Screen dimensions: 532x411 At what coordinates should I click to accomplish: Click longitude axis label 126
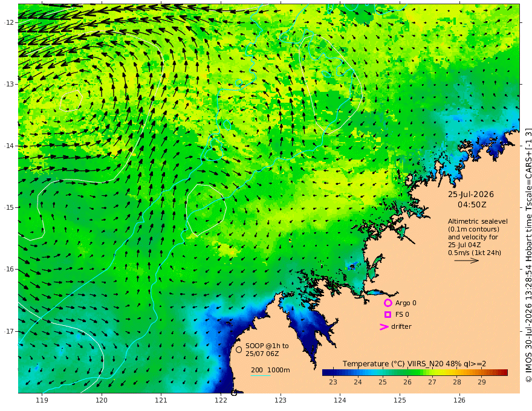pos(459,401)
